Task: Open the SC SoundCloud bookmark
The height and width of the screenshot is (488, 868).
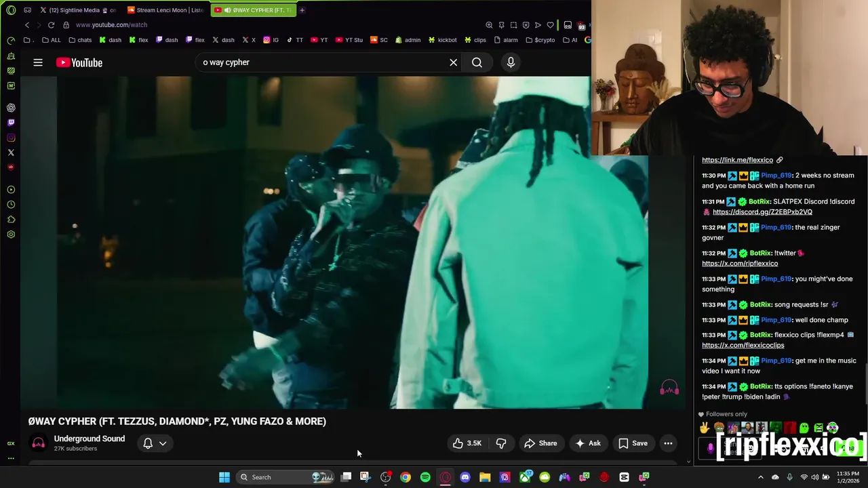Action: (x=379, y=40)
